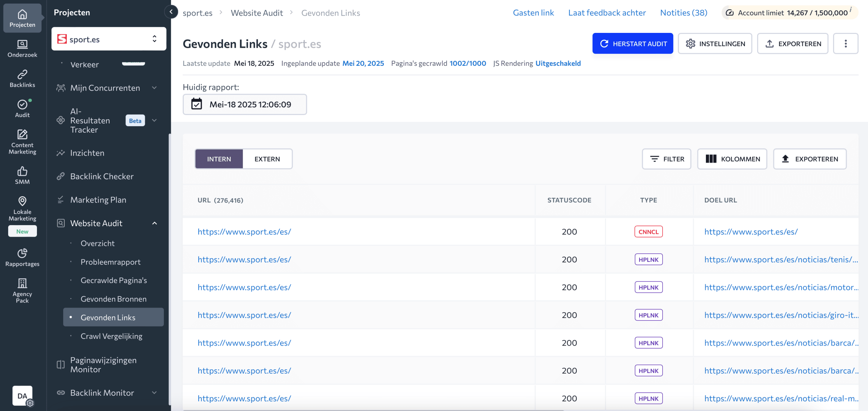Screen dimensions: 868x411
Task: Click Paginawijzigingen Monitor icon
Action: pos(61,365)
